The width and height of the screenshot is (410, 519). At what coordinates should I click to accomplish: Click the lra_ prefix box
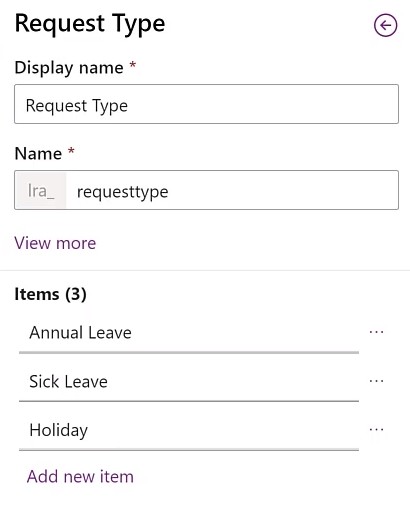tap(41, 190)
